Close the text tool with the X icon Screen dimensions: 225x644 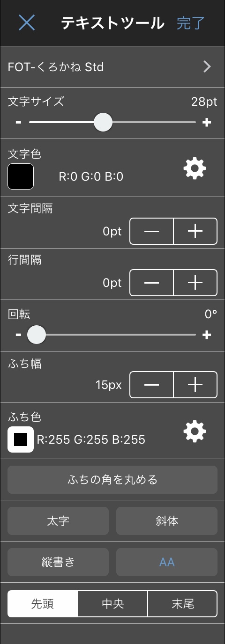(27, 22)
